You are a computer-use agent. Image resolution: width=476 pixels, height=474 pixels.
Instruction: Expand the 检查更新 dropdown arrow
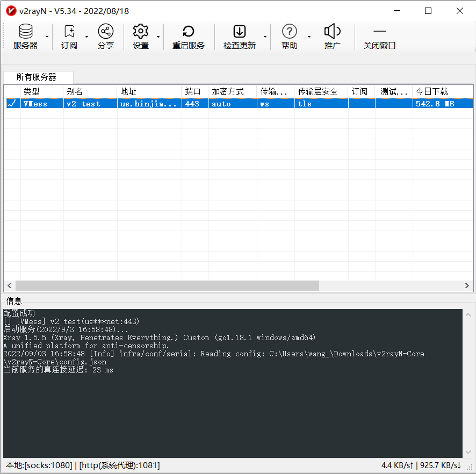click(x=265, y=37)
